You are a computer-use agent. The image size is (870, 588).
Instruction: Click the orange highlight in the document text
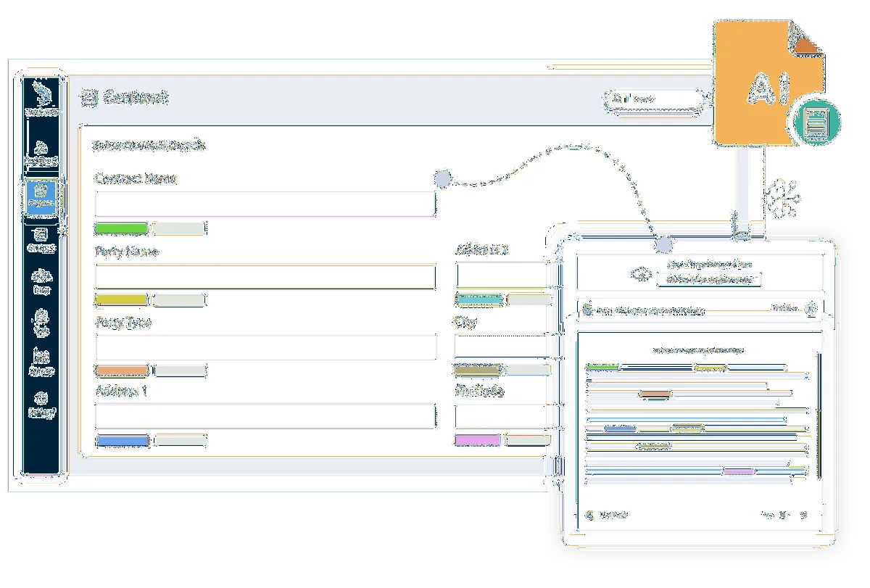point(655,395)
